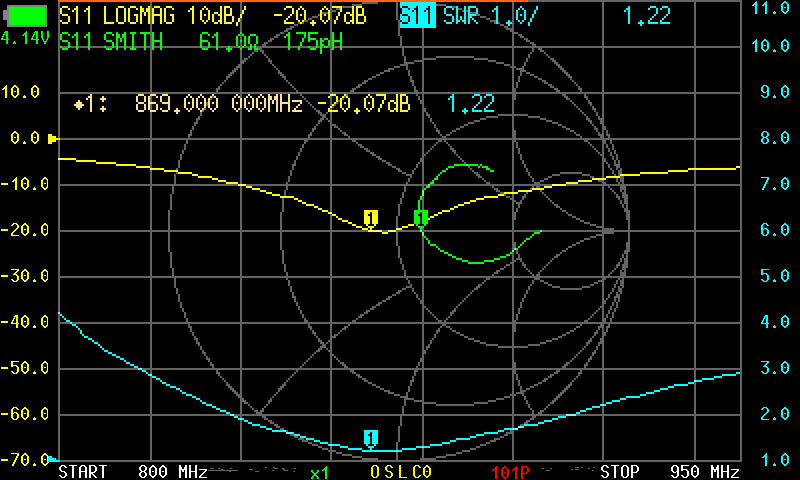Click the marker 1 frequency 869.000 000MHz

coord(219,104)
